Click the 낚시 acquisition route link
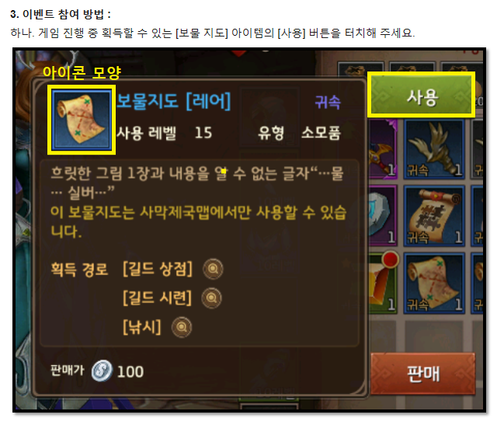504x425 pixels. coord(142,327)
